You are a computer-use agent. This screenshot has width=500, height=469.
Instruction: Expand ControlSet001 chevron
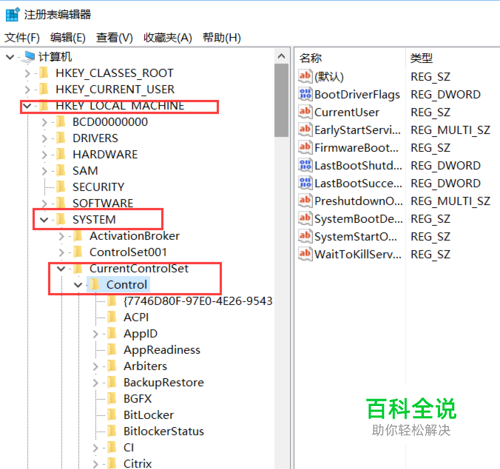tap(61, 253)
